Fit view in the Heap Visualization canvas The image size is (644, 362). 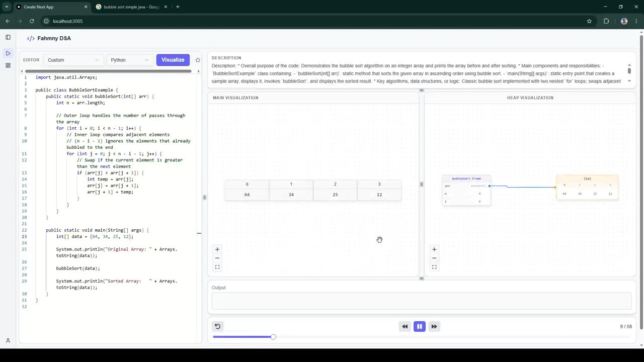point(434,267)
